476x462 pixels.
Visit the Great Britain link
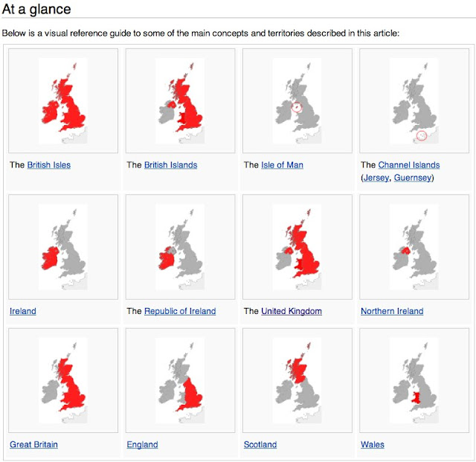click(x=33, y=444)
